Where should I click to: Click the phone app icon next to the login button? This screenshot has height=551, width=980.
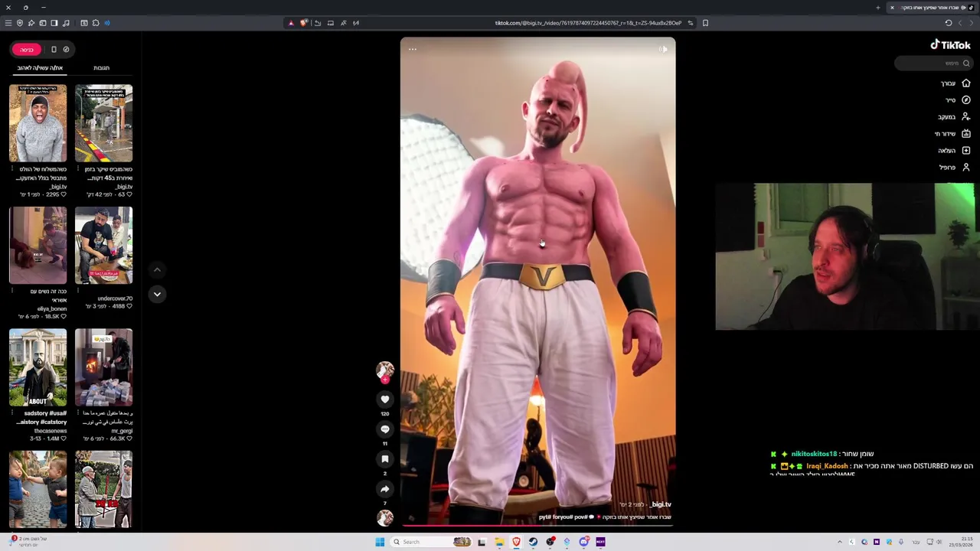point(54,49)
